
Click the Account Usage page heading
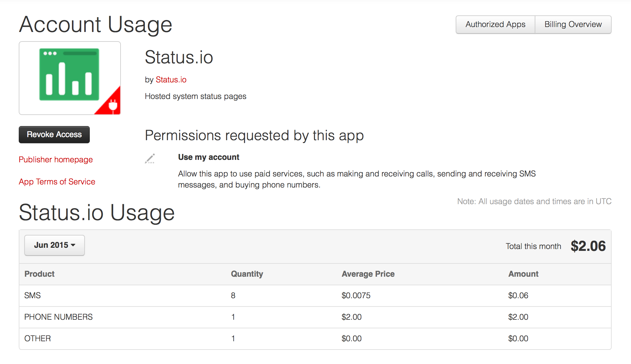(96, 25)
